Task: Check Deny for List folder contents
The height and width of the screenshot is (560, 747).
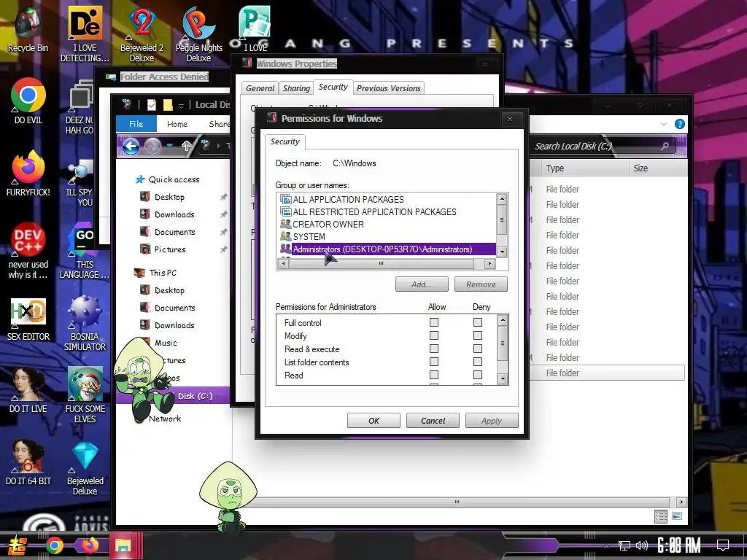Action: coord(478,362)
